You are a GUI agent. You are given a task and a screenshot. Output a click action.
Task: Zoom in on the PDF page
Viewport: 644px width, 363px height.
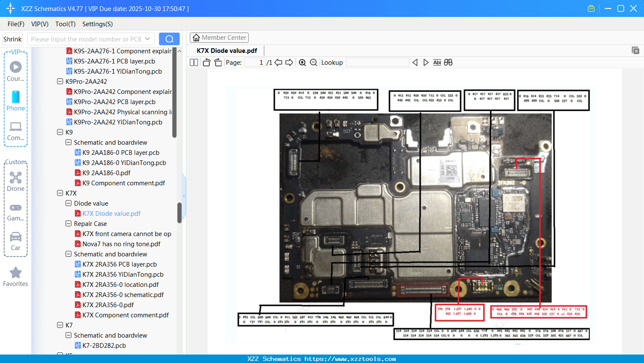(302, 62)
